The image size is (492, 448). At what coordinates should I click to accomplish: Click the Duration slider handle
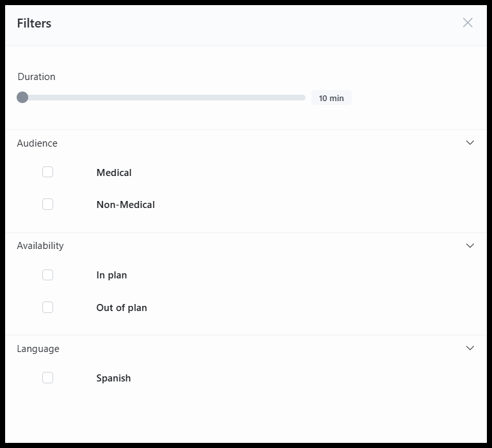click(22, 97)
